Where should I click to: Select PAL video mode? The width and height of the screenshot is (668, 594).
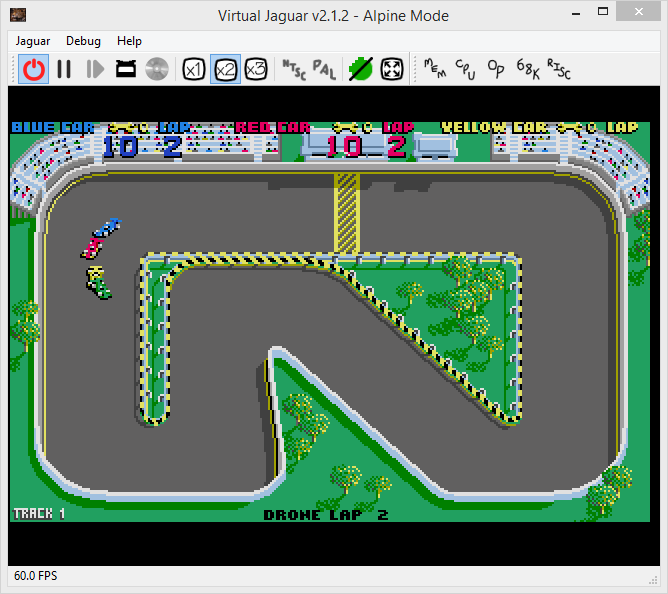(x=324, y=69)
